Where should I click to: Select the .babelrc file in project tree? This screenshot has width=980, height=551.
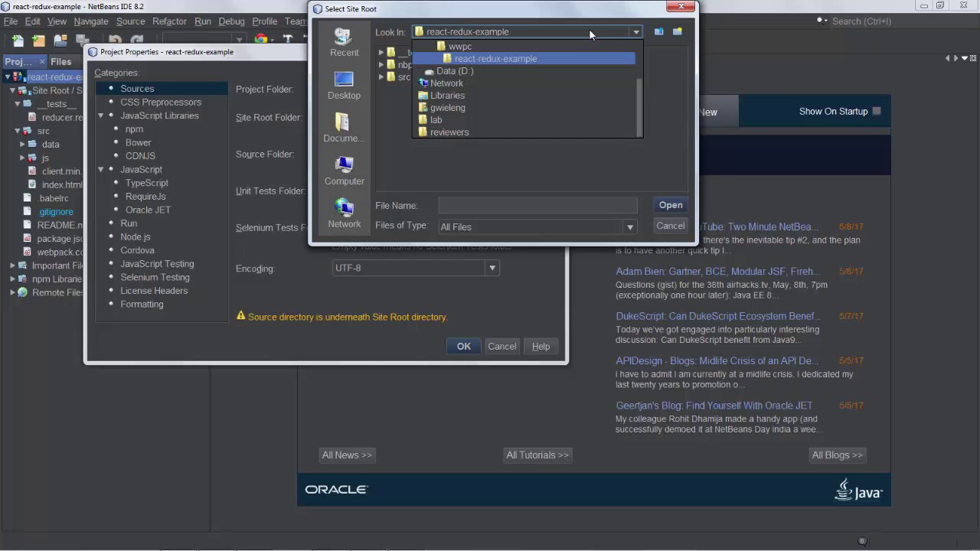54,198
